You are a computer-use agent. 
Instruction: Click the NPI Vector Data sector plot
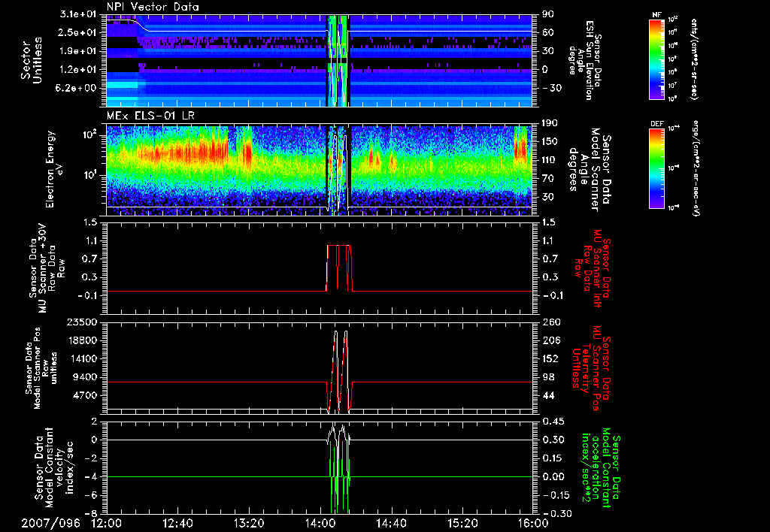(x=320, y=60)
